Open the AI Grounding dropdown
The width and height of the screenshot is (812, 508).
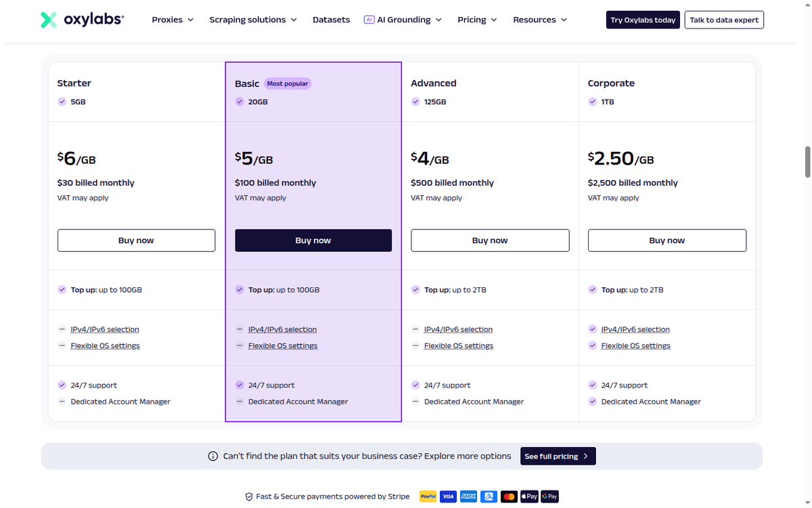(x=403, y=20)
